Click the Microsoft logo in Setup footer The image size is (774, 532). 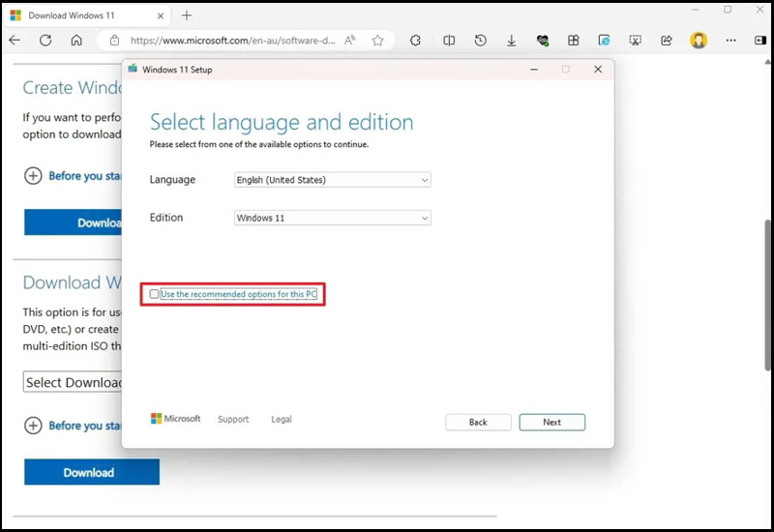[176, 419]
